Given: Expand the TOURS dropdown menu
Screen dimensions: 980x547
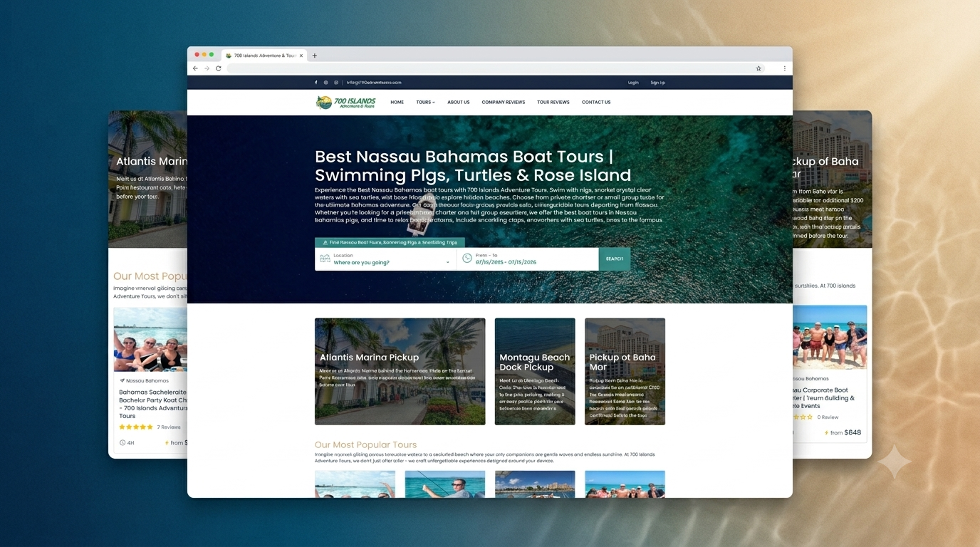Looking at the screenshot, I should [x=425, y=103].
